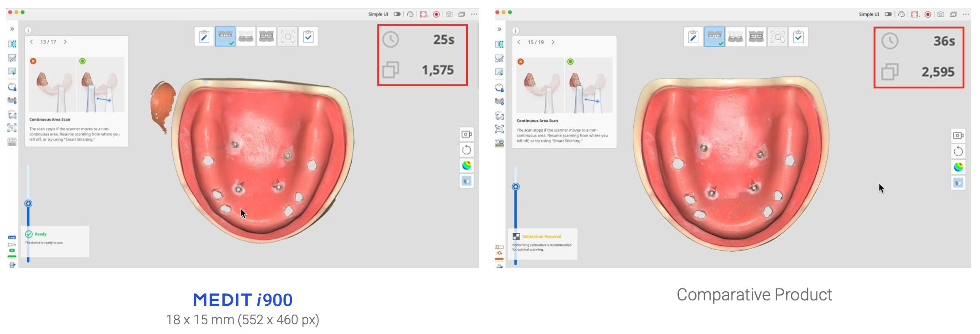Viewport: 980px width, 334px height.
Task: Click the Calibration Required notice in Comparative Product
Action: coord(544,244)
